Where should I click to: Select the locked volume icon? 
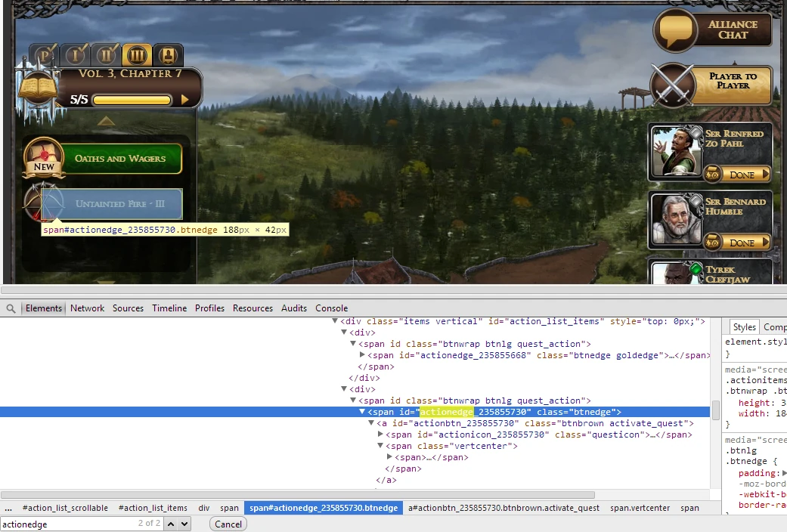click(x=168, y=54)
